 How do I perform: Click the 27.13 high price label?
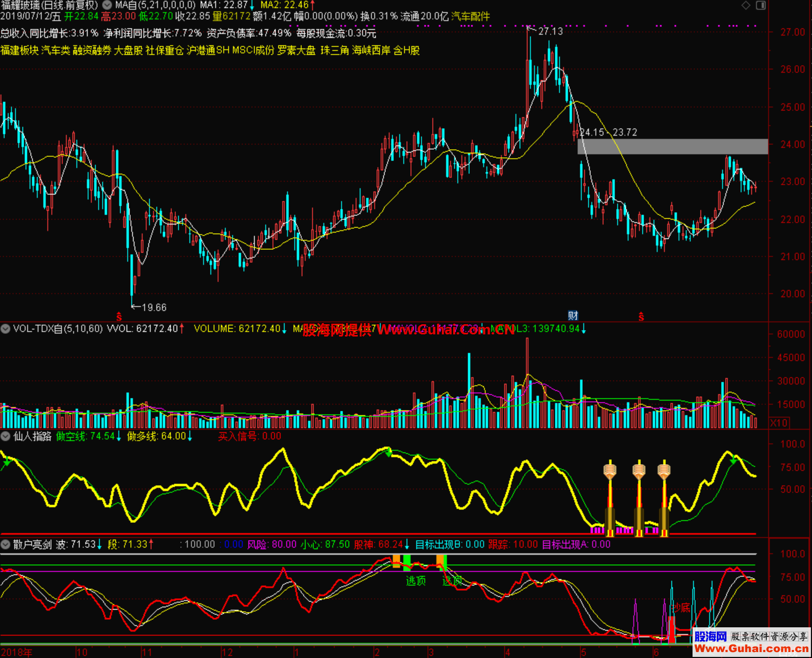[550, 31]
